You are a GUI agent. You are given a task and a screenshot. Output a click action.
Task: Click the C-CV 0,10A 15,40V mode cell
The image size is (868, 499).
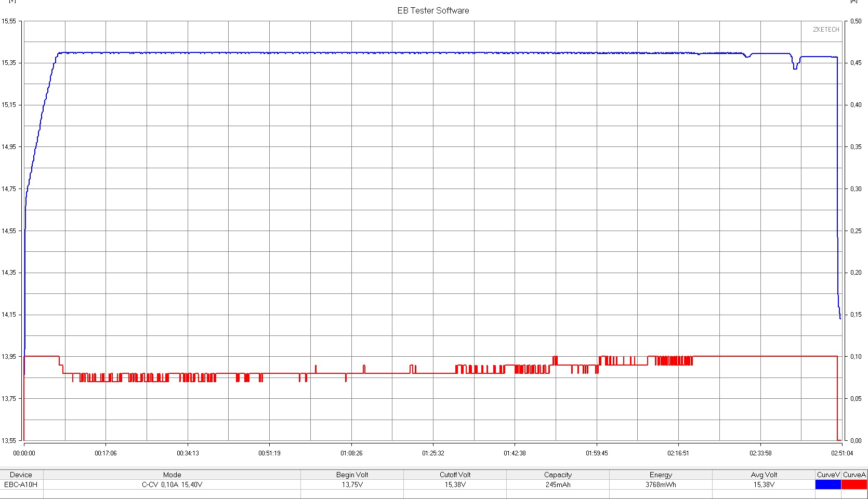tap(172, 484)
